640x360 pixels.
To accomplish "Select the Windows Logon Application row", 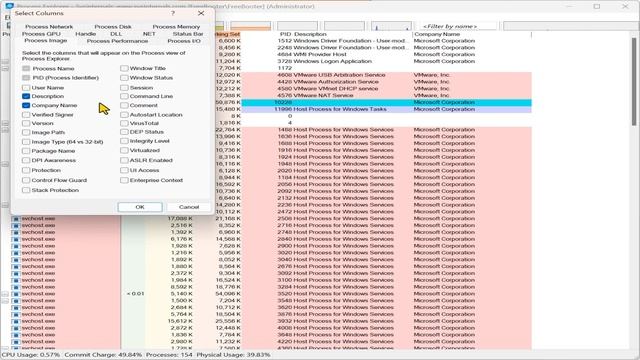I will [387, 61].
